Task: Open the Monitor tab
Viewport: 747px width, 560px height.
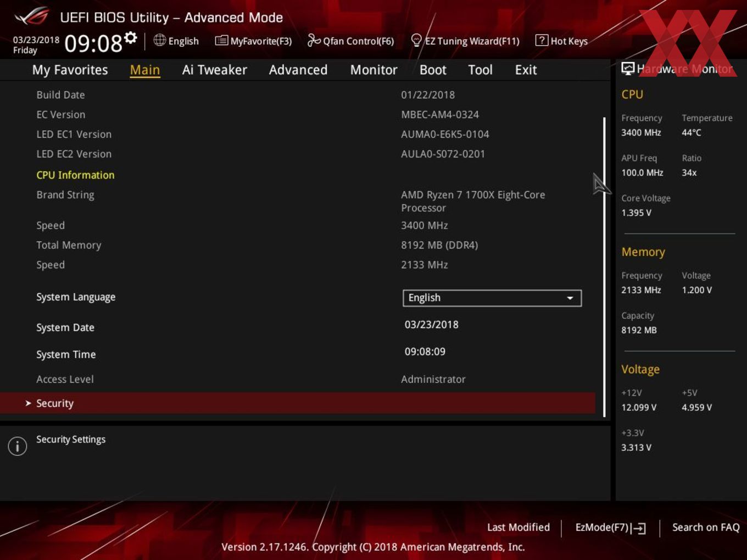Action: coord(374,70)
